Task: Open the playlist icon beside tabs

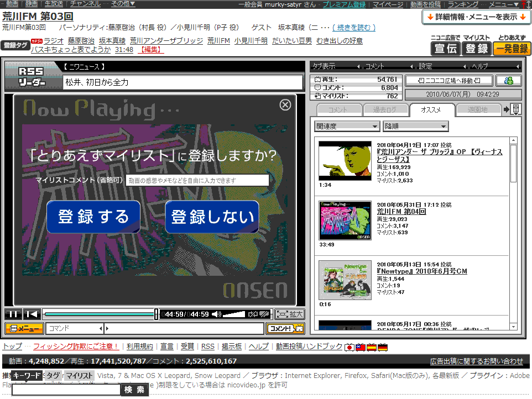Action: pos(515,109)
